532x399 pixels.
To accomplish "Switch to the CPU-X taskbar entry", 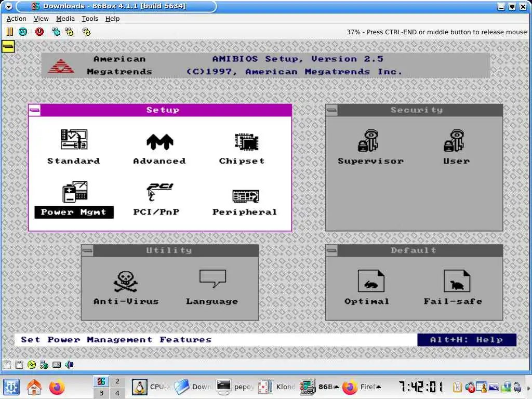I will (151, 387).
